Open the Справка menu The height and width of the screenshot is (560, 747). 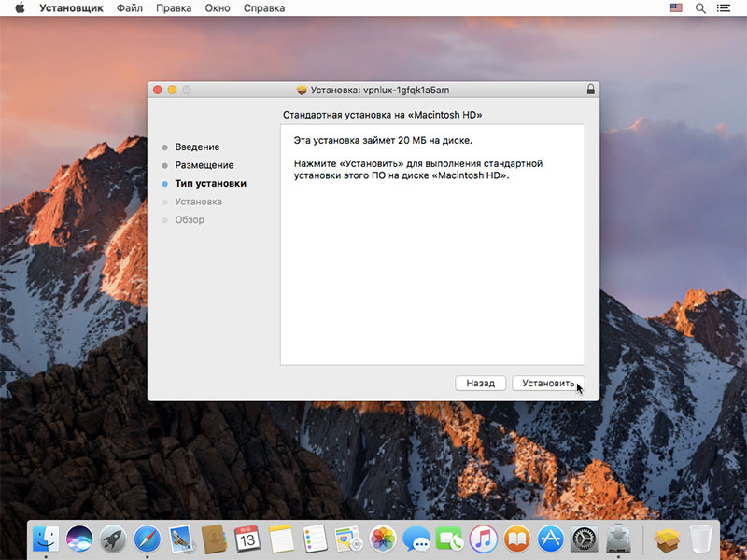tap(264, 8)
